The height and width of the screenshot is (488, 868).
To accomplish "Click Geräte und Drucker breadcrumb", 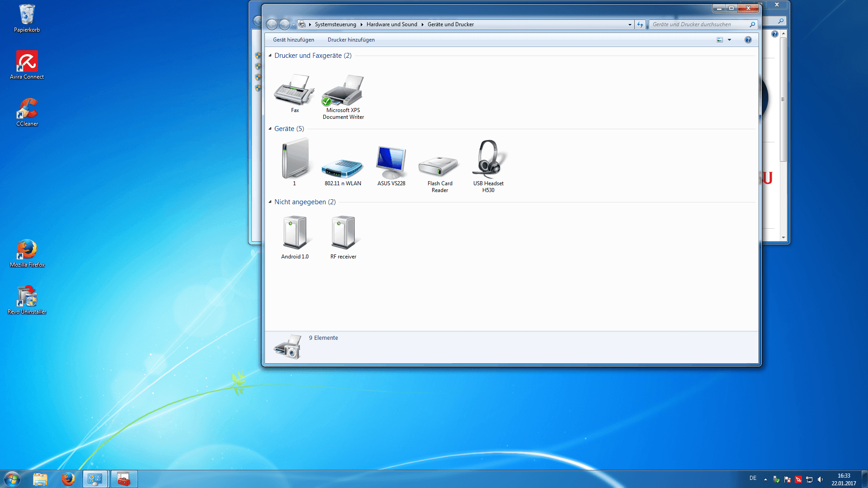I will [451, 24].
